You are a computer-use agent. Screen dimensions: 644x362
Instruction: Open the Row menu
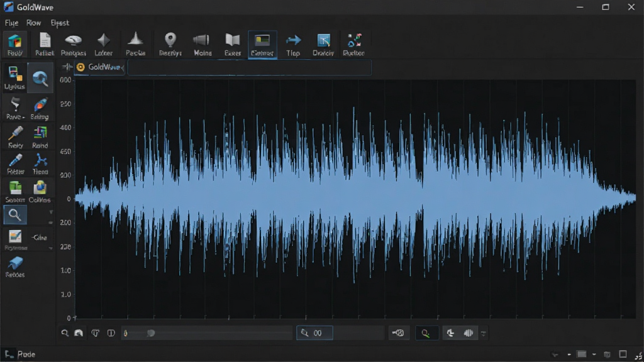pyautogui.click(x=34, y=23)
